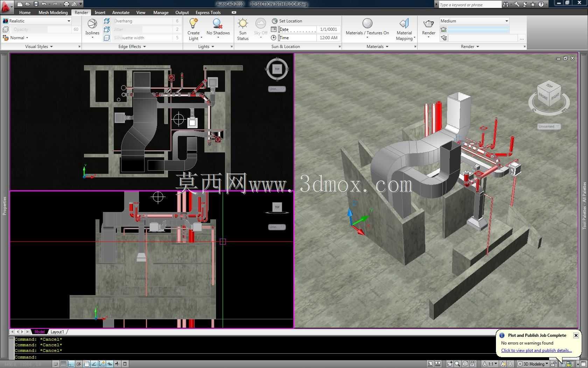
Task: Toggle Ortho Mode in status bar
Action: [71, 364]
